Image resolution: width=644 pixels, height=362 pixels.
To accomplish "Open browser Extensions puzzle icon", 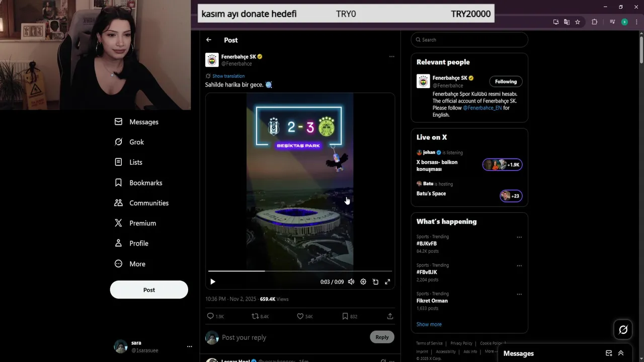I will [x=594, y=22].
